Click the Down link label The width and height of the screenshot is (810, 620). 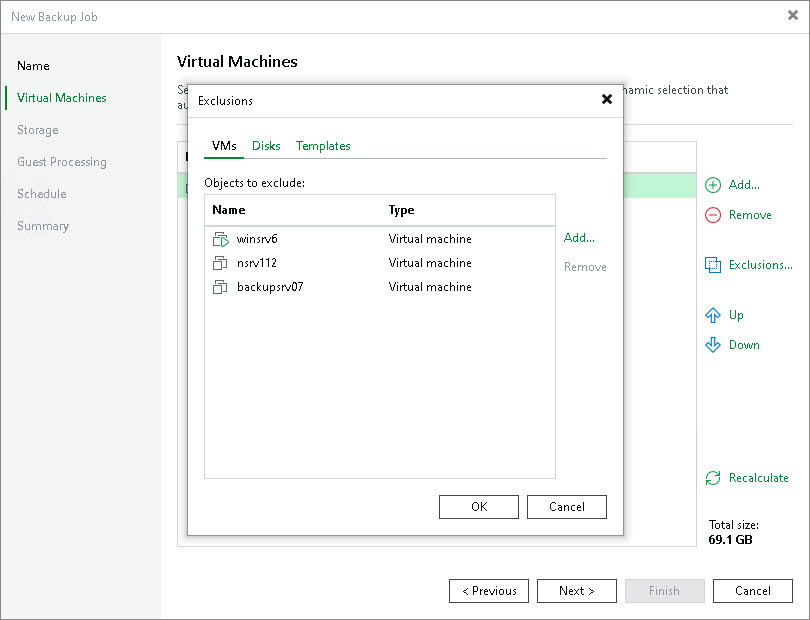tap(744, 345)
